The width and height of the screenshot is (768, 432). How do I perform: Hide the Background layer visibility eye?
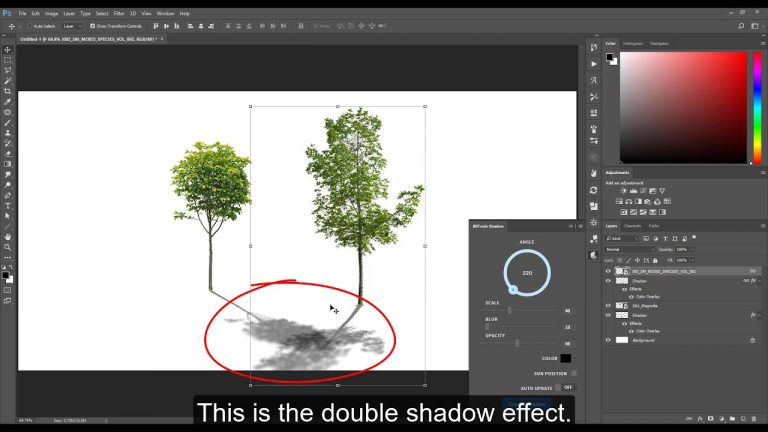click(608, 340)
